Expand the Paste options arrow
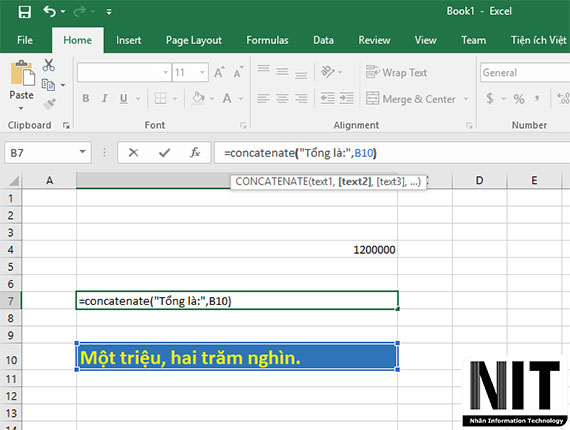The height and width of the screenshot is (430, 570). click(x=21, y=108)
